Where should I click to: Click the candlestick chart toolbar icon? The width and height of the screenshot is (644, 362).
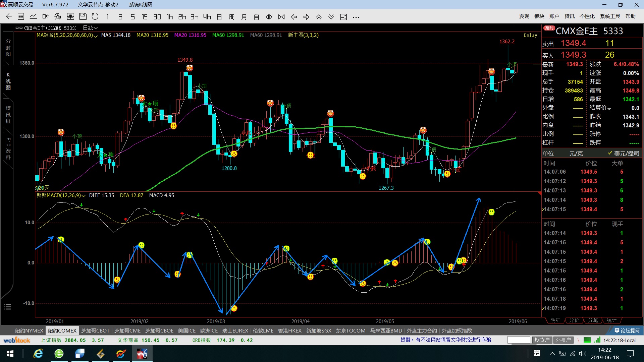(46, 17)
